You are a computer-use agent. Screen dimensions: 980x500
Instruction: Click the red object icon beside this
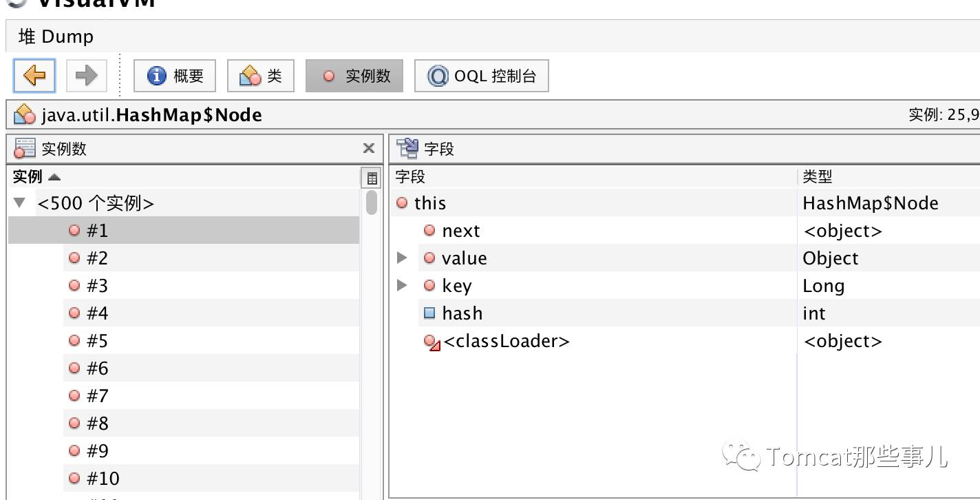(402, 202)
